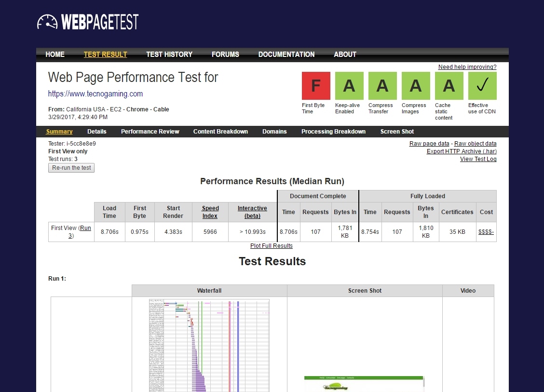This screenshot has height=392, width=544.
Task: Click the Need help improving link
Action: (467, 67)
